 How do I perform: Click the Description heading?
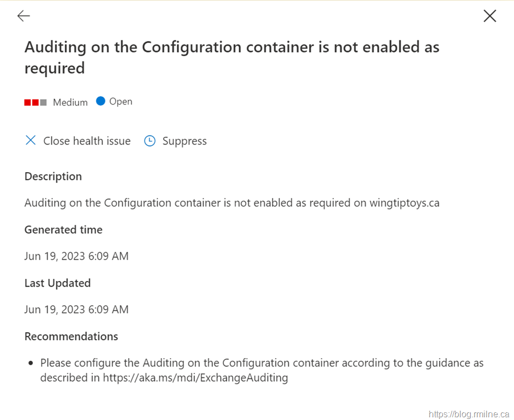pos(53,176)
